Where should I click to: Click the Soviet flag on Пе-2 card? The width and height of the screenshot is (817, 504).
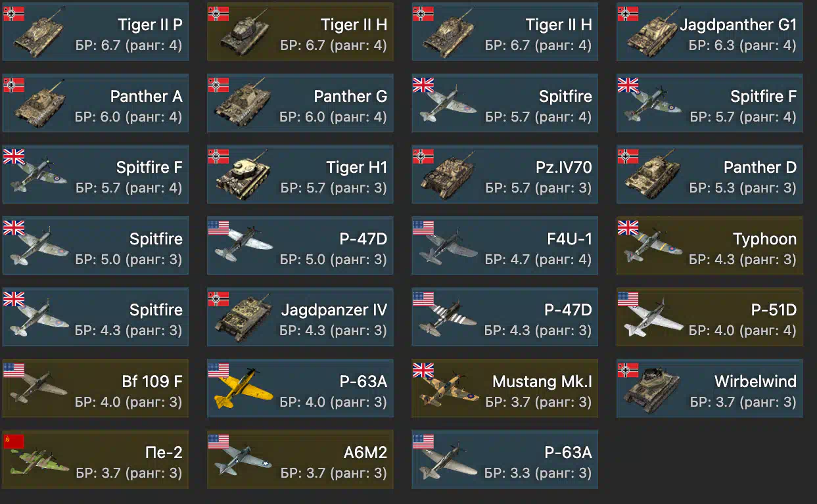point(14,440)
